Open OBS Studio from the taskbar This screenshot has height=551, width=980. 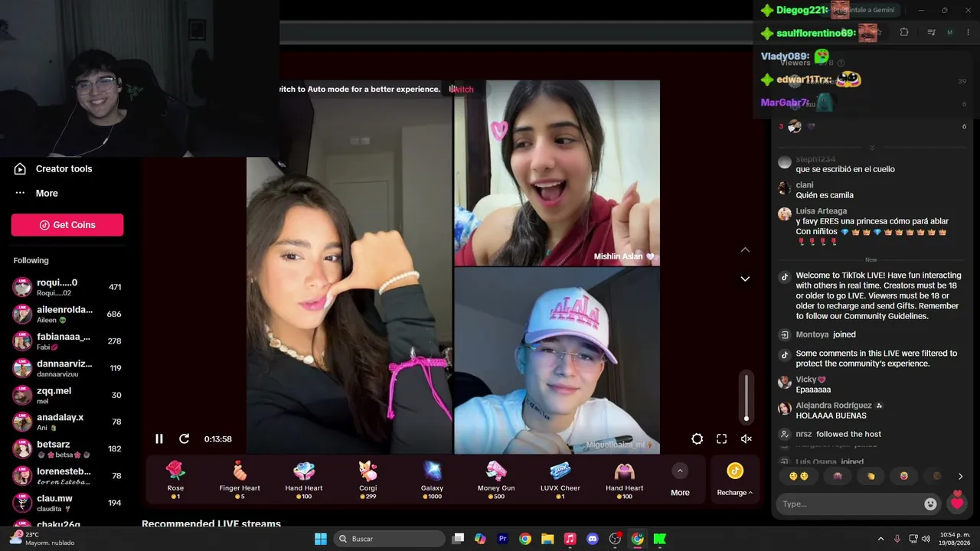pos(615,539)
